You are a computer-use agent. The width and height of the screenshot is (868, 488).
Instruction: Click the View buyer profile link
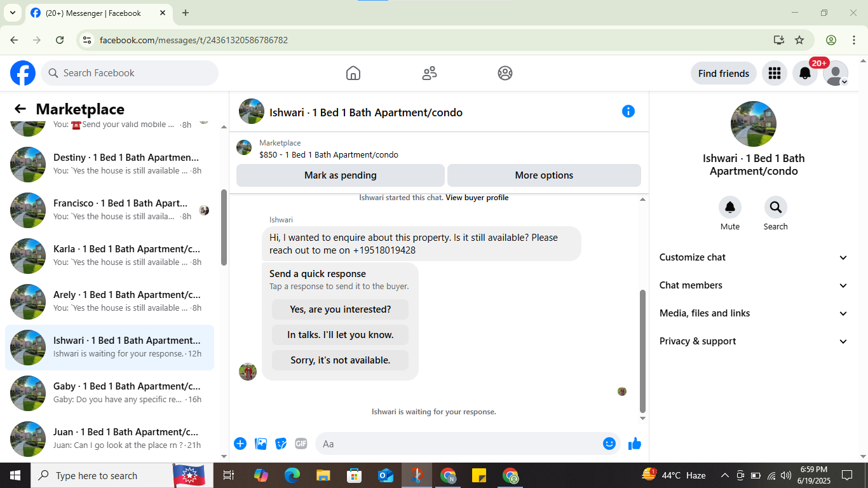coord(477,198)
